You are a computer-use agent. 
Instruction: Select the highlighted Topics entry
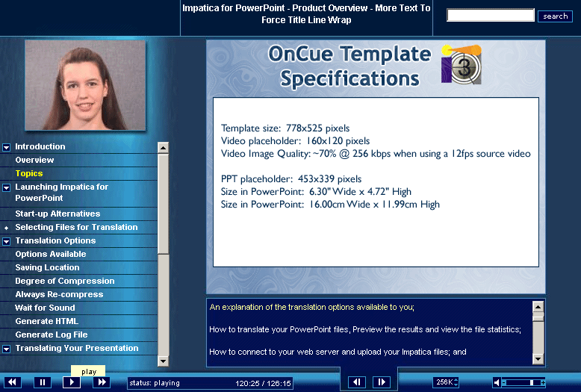[29, 173]
